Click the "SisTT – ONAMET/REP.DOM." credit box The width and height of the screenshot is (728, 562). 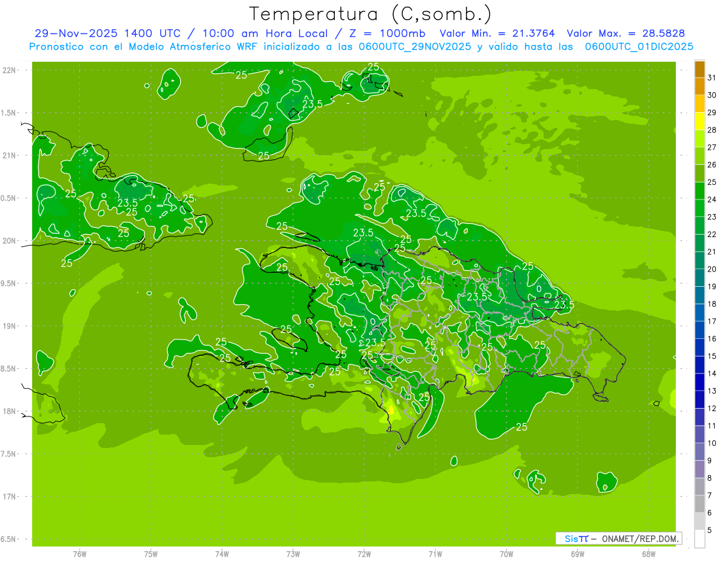point(619,538)
